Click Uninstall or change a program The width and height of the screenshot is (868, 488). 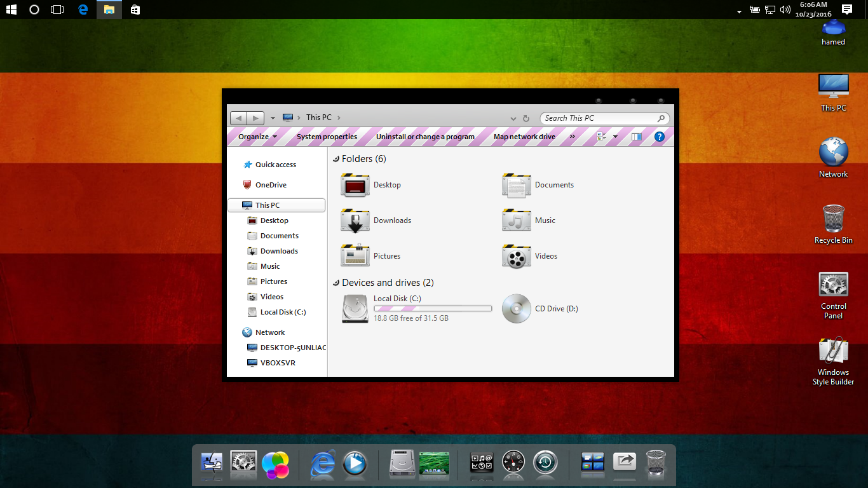pyautogui.click(x=425, y=137)
